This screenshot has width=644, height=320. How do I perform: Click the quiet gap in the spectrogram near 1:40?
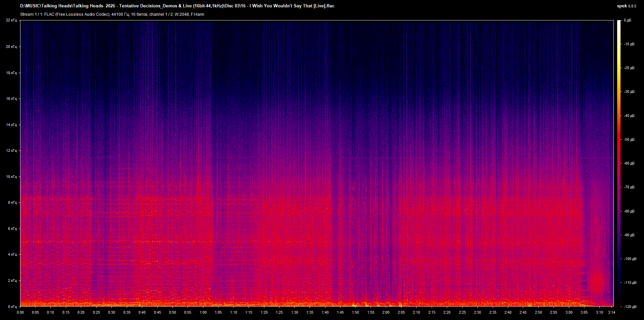coord(334,168)
